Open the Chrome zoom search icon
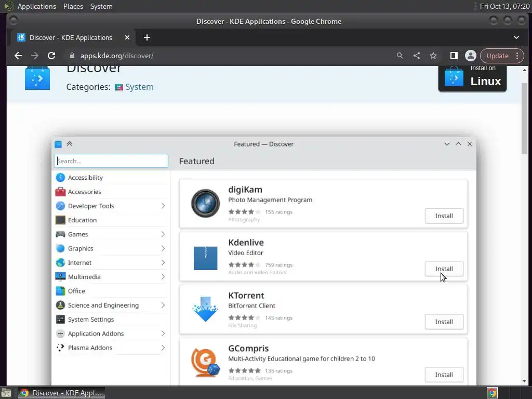 (400, 56)
